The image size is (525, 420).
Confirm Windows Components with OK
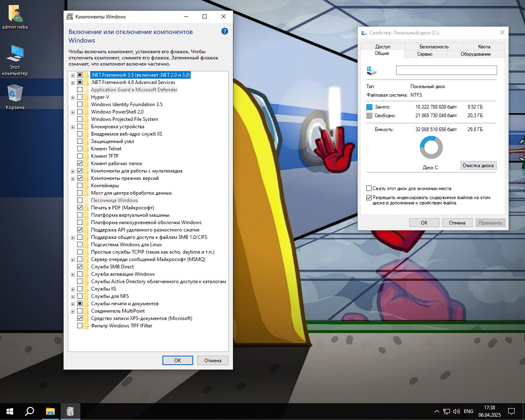178,360
